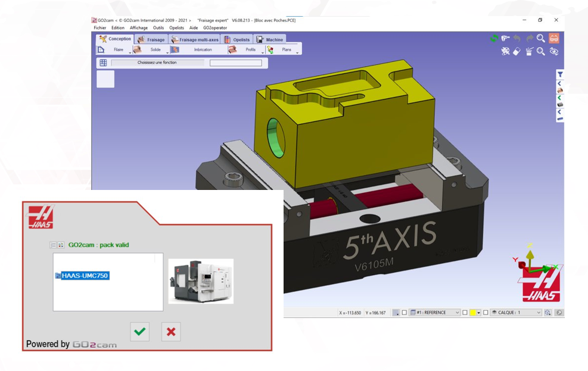The image size is (588, 371).
Task: Open the background color dropdown in status bar
Action: pos(396,313)
